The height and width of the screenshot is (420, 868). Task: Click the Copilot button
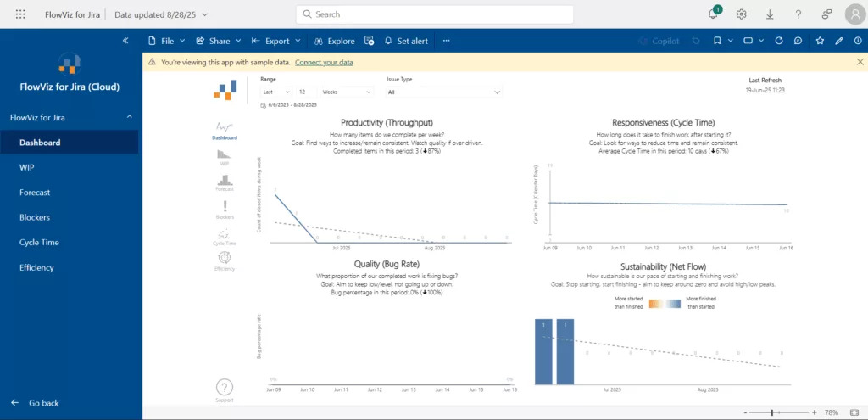658,41
